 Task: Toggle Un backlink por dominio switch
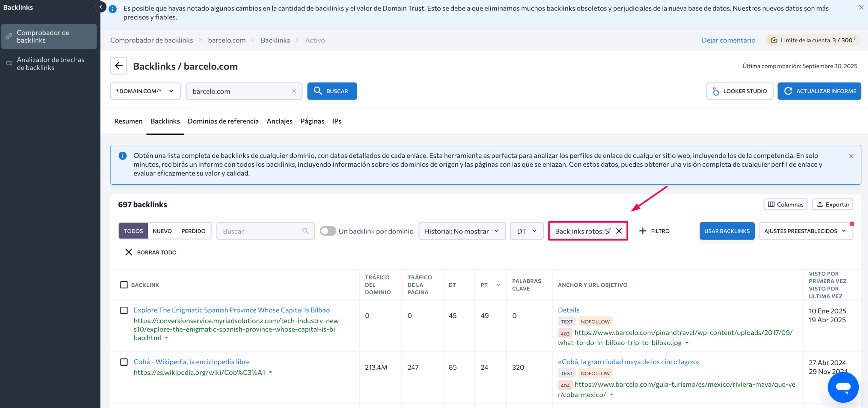click(328, 231)
